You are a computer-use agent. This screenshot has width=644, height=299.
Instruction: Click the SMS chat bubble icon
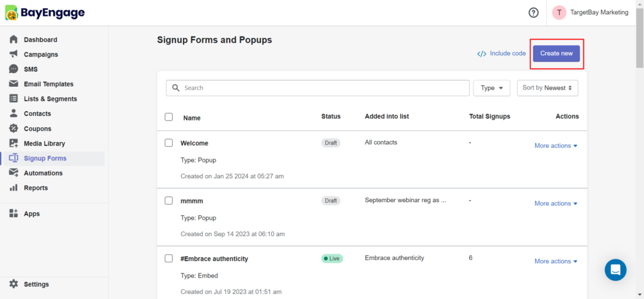tap(14, 69)
